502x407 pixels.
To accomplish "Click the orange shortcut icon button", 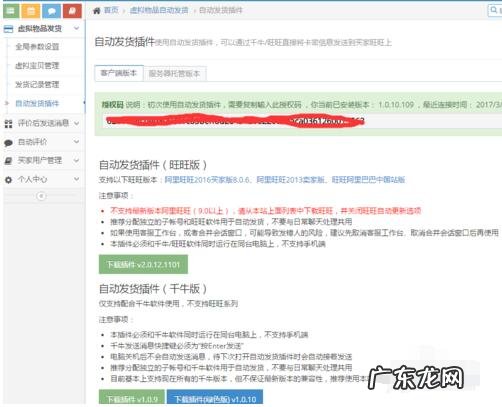I will coord(31,11).
